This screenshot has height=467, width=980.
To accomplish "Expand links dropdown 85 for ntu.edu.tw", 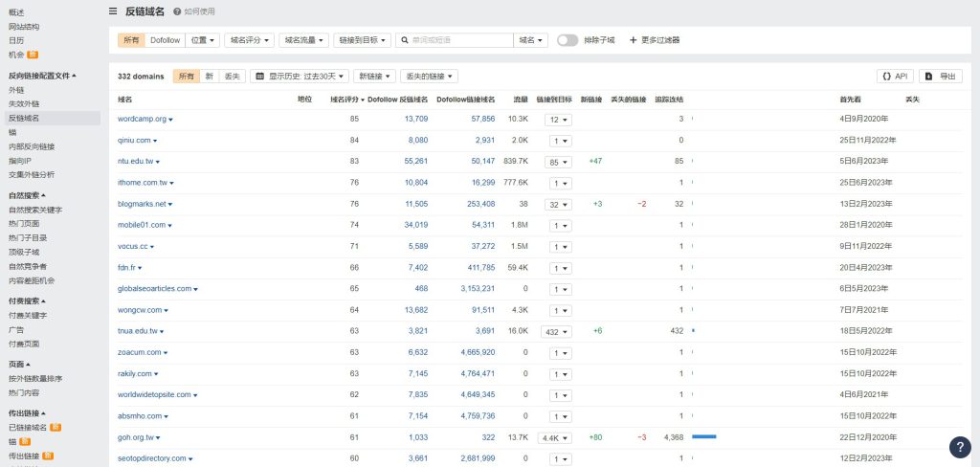I will coord(558,162).
